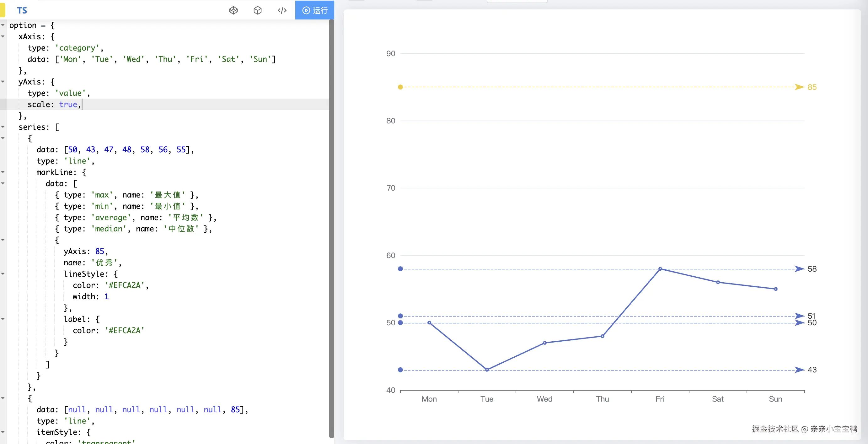The height and width of the screenshot is (444, 868).
Task: Click the 58 max markLine arrow
Action: tap(799, 269)
